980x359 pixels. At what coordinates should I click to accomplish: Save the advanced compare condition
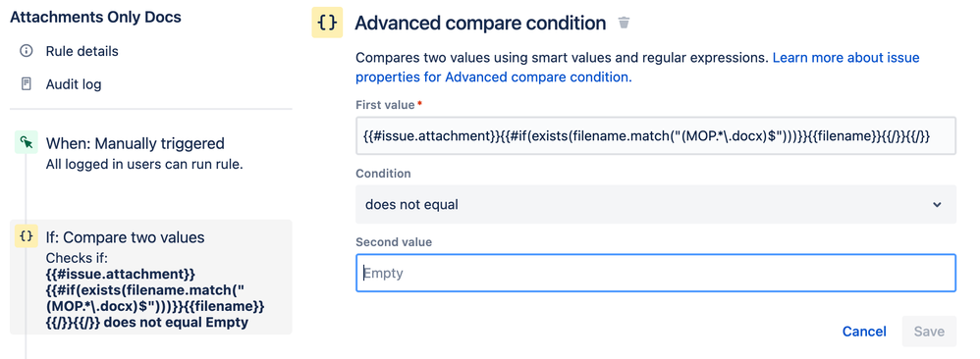[929, 332]
